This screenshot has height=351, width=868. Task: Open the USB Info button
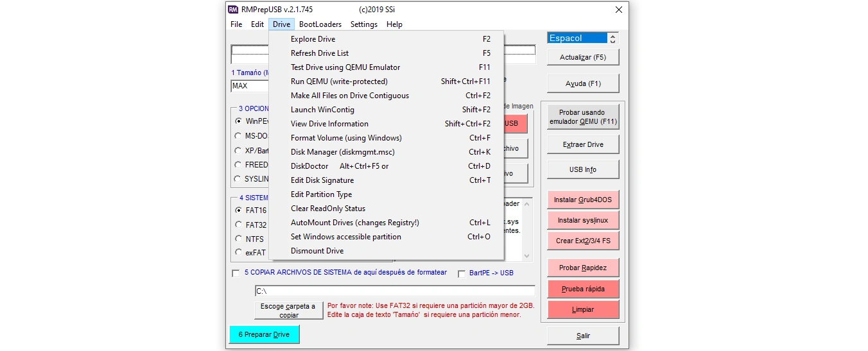(583, 169)
